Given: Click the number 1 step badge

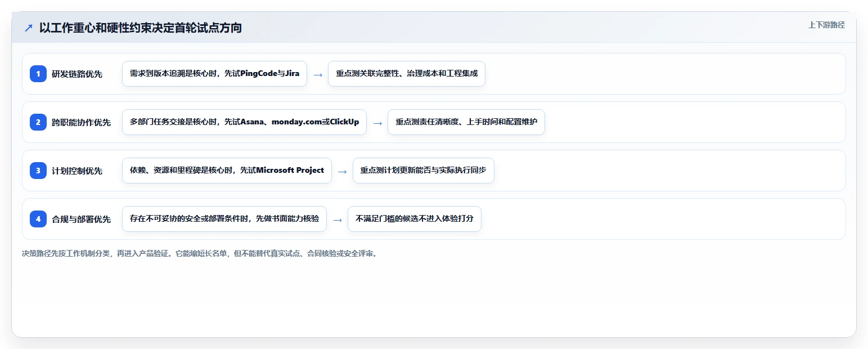Looking at the screenshot, I should [x=38, y=74].
